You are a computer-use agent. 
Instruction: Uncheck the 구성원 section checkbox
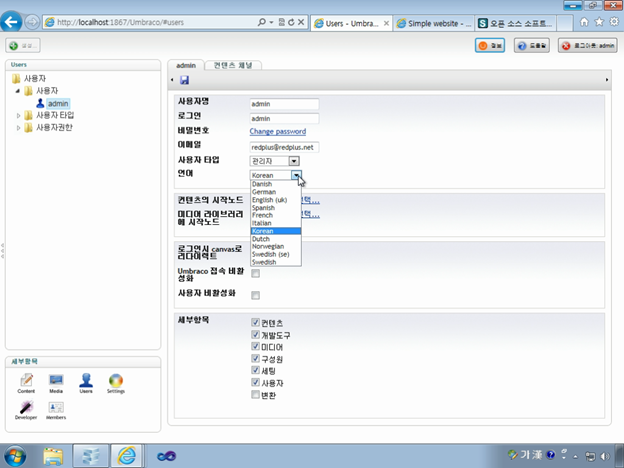tap(255, 359)
